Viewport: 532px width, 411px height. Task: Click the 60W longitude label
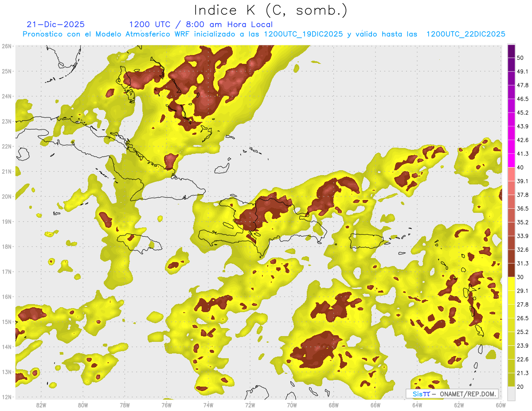point(501,405)
